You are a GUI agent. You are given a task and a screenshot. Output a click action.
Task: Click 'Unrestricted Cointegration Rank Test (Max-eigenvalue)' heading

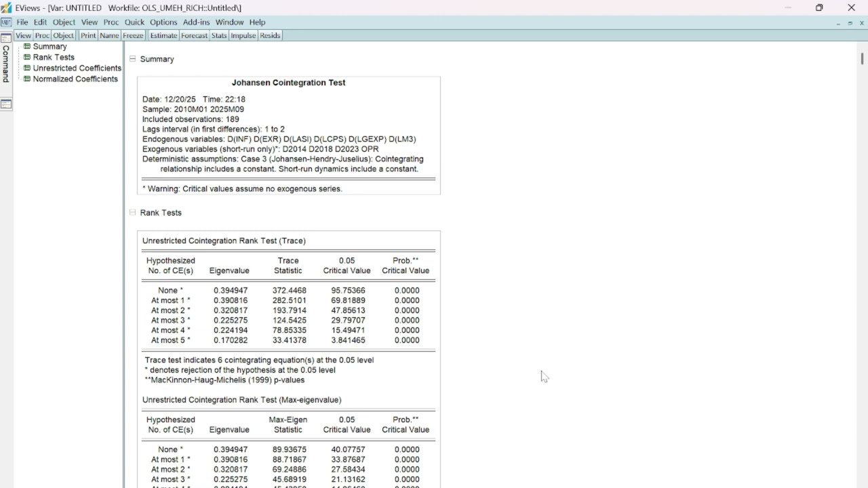(x=241, y=400)
